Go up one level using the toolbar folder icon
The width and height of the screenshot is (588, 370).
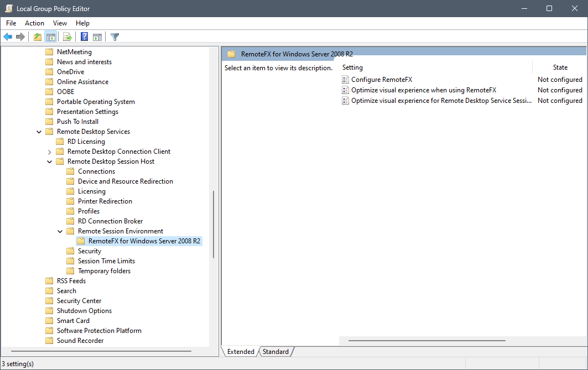tap(37, 37)
